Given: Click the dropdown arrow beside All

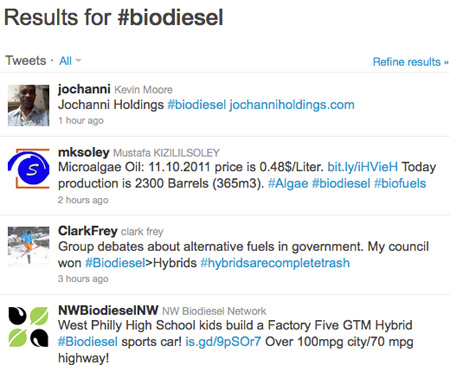Looking at the screenshot, I should tap(78, 61).
